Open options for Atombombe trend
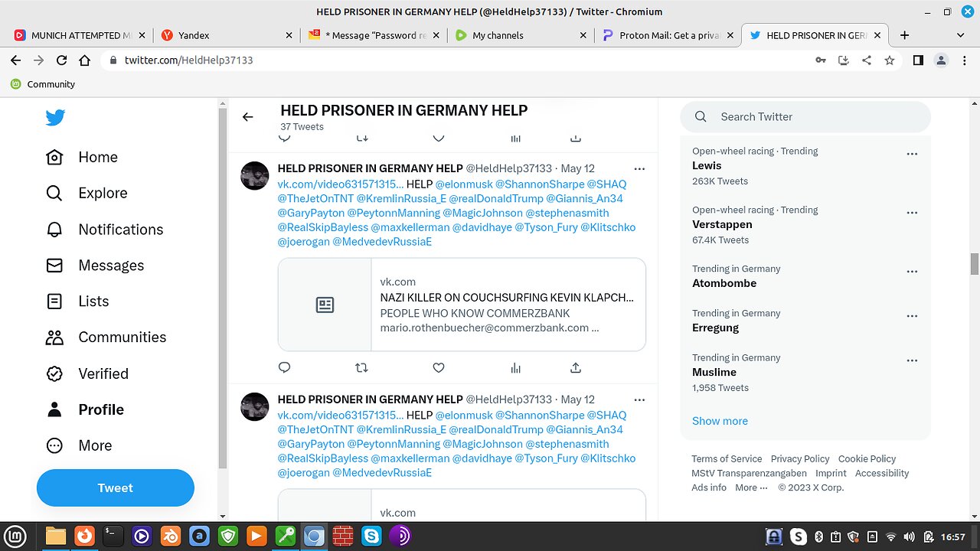980x551 pixels. pos(912,272)
